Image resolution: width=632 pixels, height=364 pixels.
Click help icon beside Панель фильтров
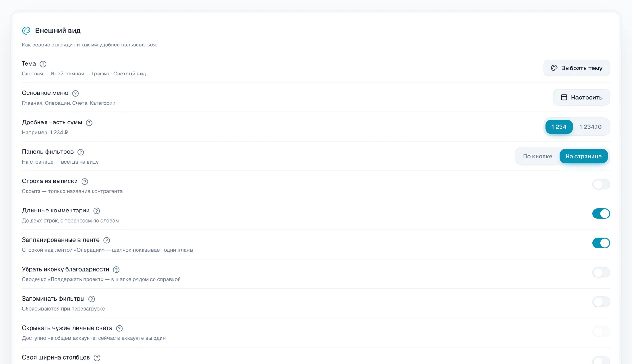point(81,152)
